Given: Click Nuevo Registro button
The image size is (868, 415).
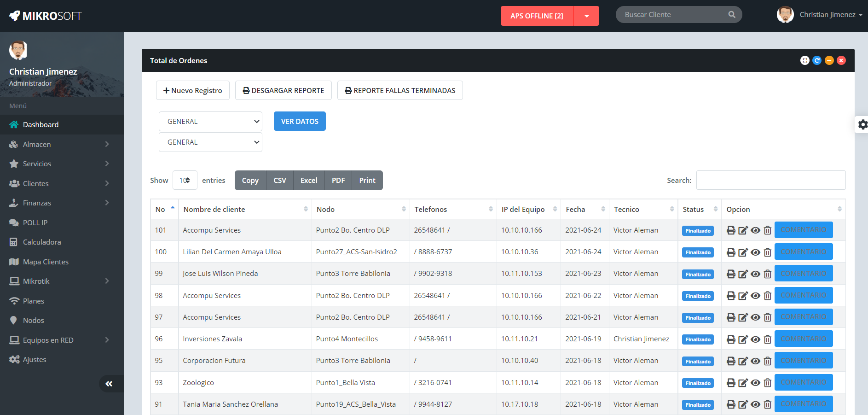Looking at the screenshot, I should (192, 90).
